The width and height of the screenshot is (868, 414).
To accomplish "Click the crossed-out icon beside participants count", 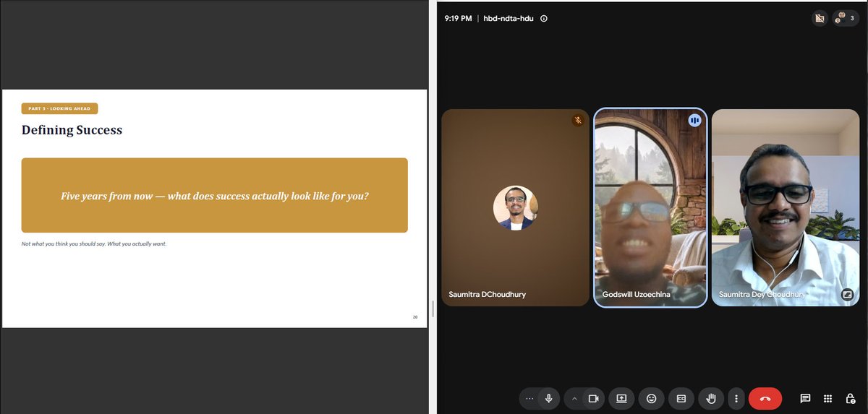I will (x=820, y=19).
